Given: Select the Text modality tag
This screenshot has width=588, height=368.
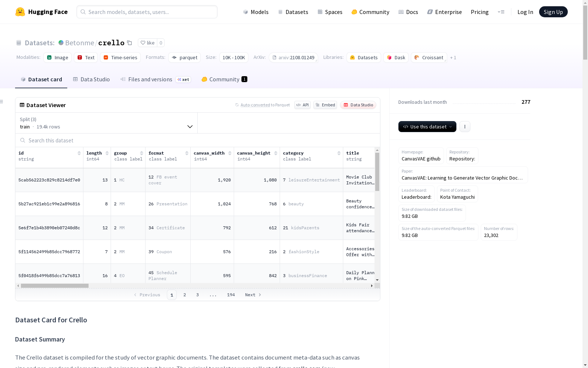Looking at the screenshot, I should click(86, 57).
